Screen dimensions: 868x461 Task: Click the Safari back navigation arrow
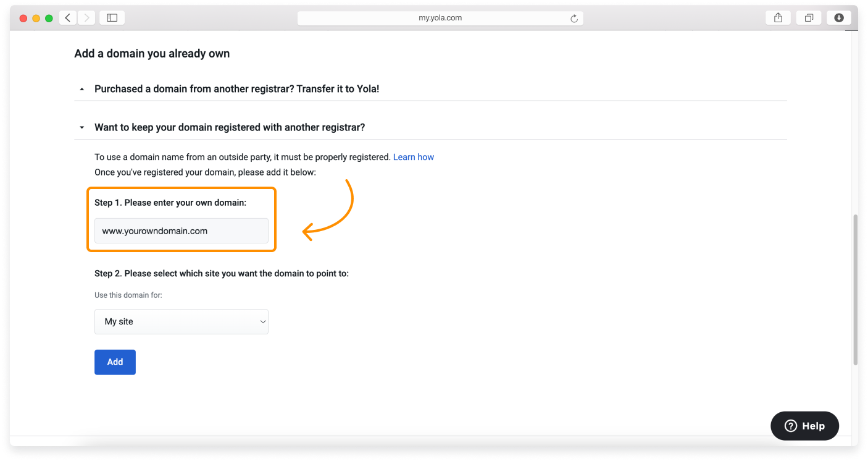pyautogui.click(x=68, y=18)
